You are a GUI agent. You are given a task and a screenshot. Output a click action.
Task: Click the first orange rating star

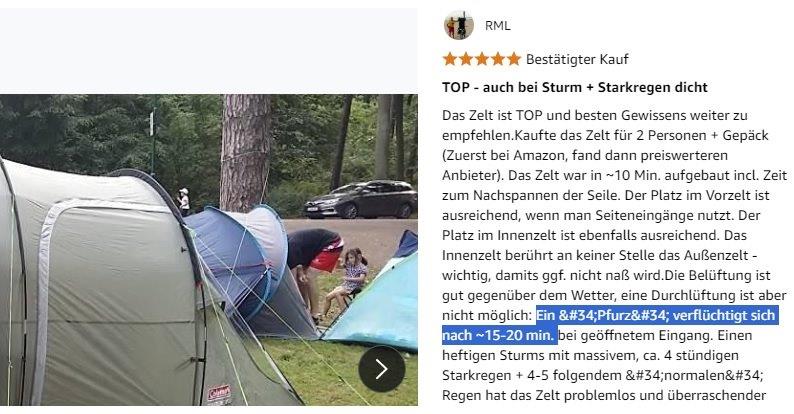pyautogui.click(x=450, y=59)
